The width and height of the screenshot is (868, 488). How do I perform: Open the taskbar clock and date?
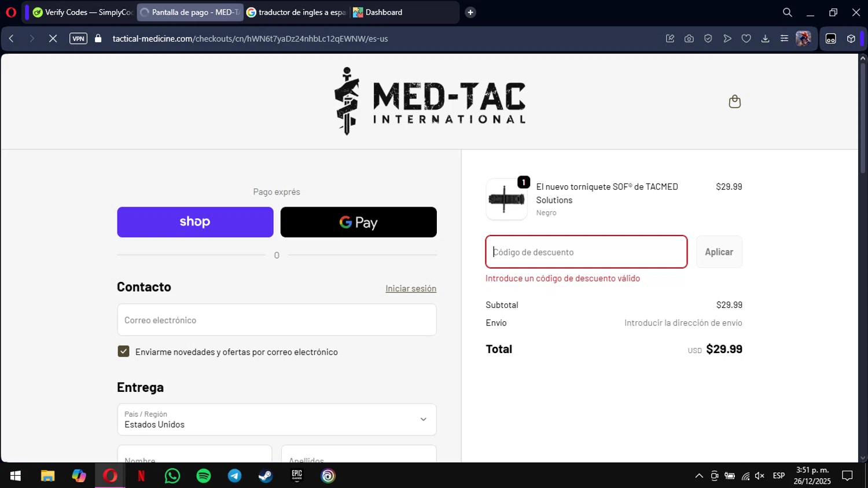tap(812, 476)
